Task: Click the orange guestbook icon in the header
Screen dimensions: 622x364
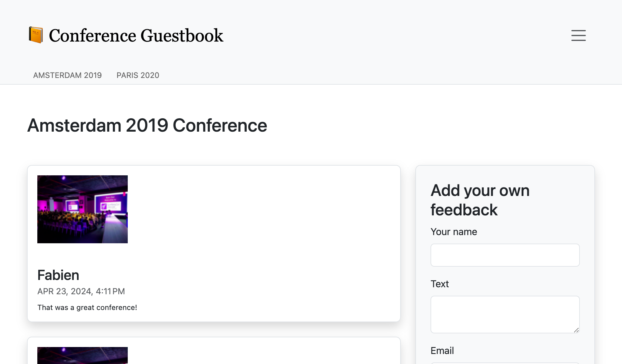Action: pos(36,35)
